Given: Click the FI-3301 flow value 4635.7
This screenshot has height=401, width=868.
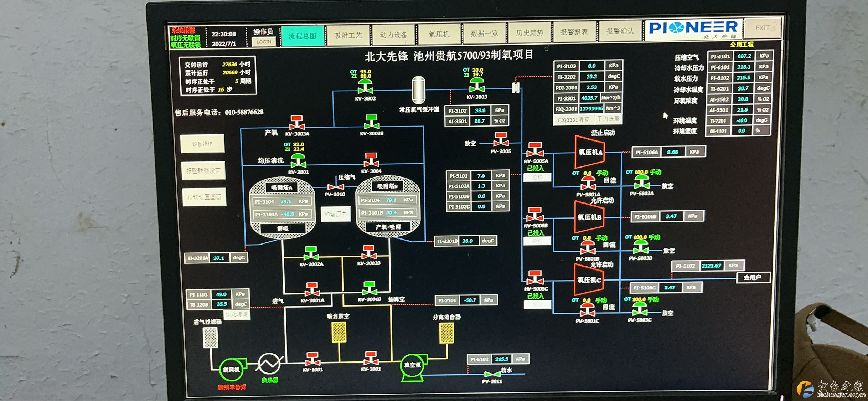Looking at the screenshot, I should 589,98.
